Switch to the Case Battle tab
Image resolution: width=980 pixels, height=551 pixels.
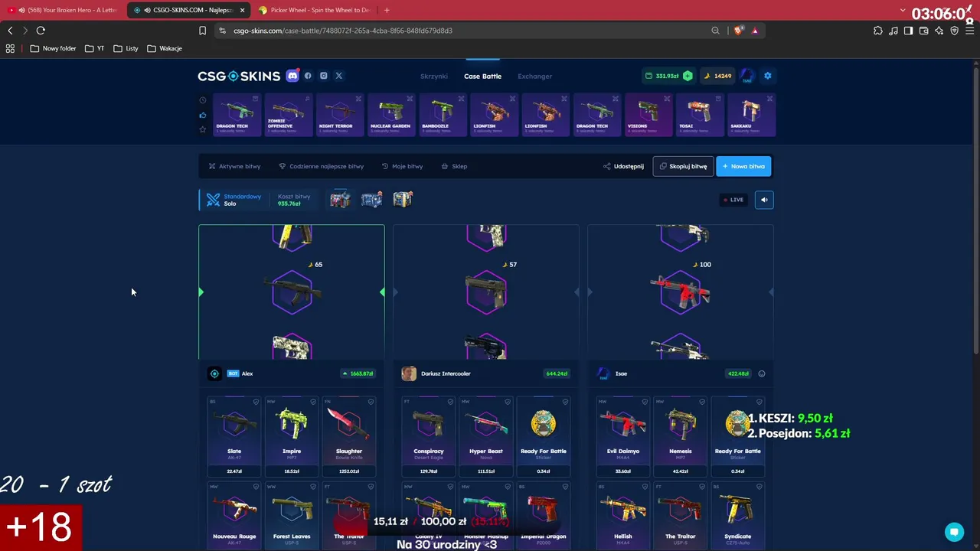pyautogui.click(x=482, y=77)
